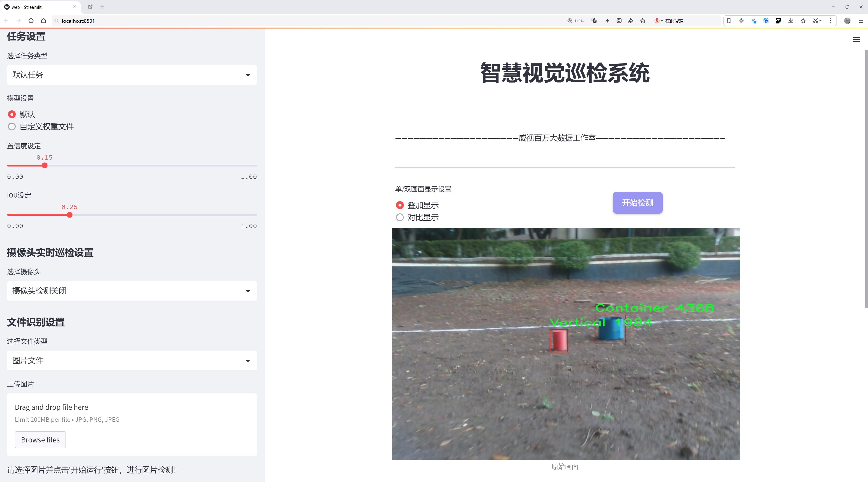
Task: Open the 摄像头检测关闭 camera dropdown
Action: (x=132, y=291)
